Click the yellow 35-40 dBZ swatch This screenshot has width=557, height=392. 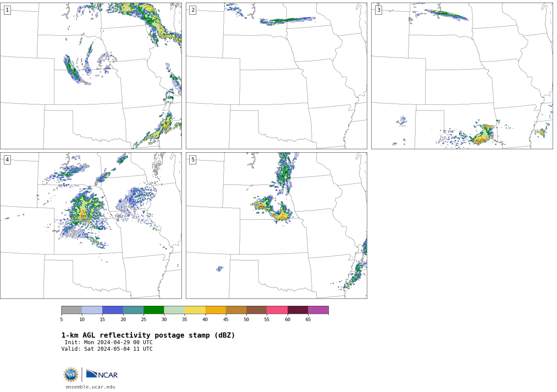pyautogui.click(x=195, y=310)
